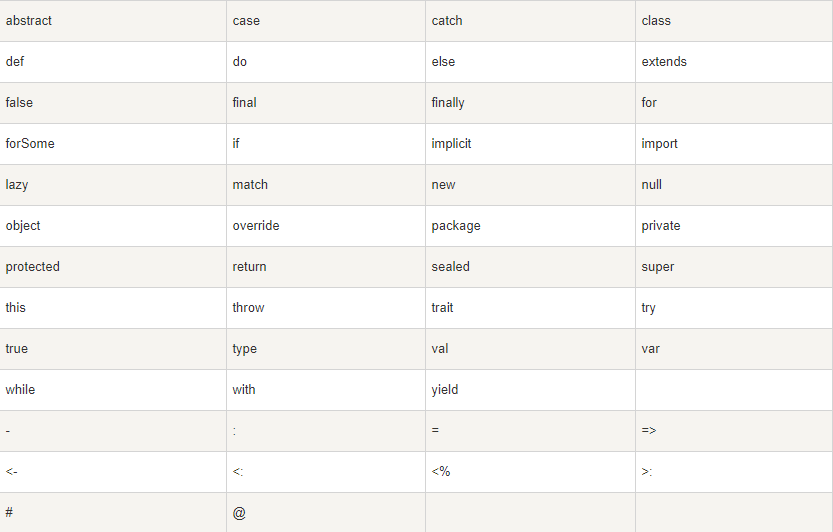Select the 'trait' keyword

point(442,308)
